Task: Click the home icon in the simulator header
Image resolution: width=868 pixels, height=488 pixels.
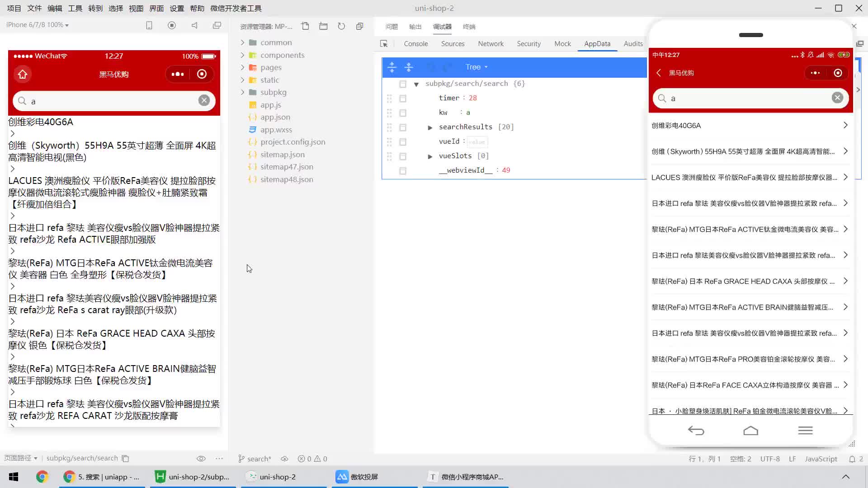Action: coord(23,74)
